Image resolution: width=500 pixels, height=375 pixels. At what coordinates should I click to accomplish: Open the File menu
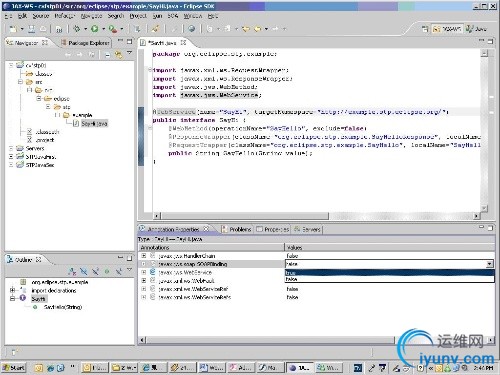8,16
